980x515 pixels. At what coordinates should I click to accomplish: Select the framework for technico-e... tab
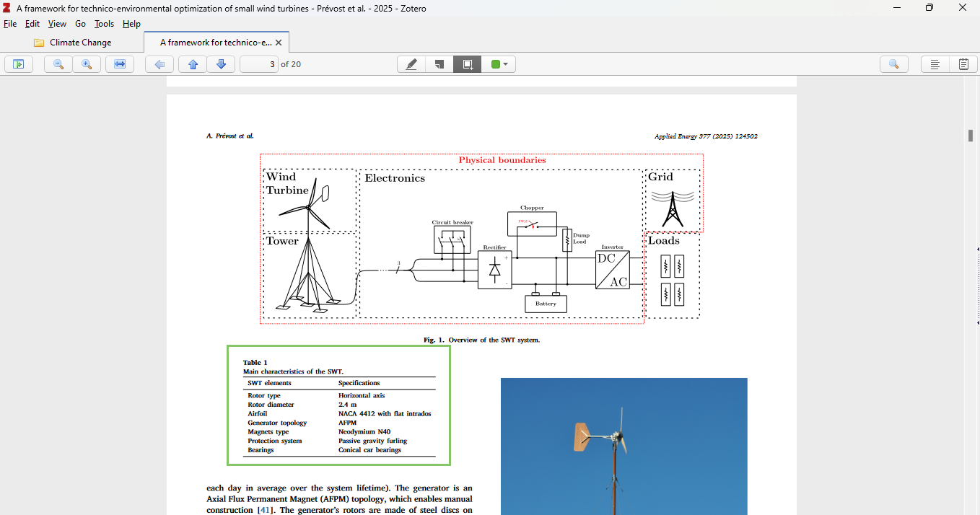[216, 43]
